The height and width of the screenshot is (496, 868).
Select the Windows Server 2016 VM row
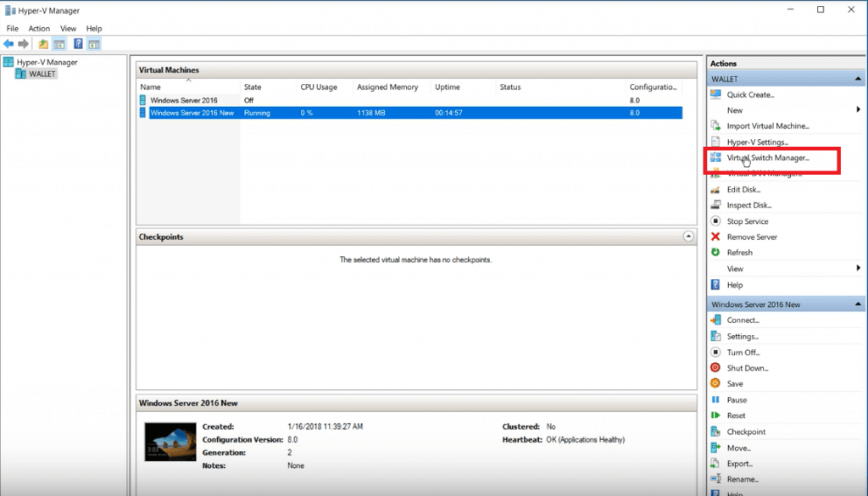coord(410,100)
